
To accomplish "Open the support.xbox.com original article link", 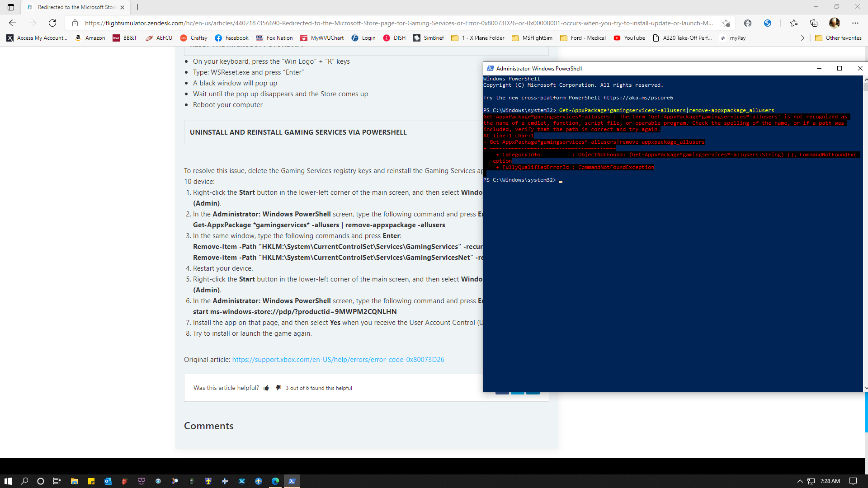I will pyautogui.click(x=338, y=360).
